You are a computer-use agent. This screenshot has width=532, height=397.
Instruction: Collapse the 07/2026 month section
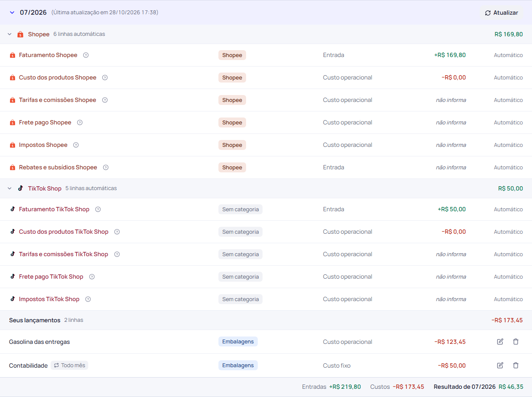pyautogui.click(x=12, y=13)
